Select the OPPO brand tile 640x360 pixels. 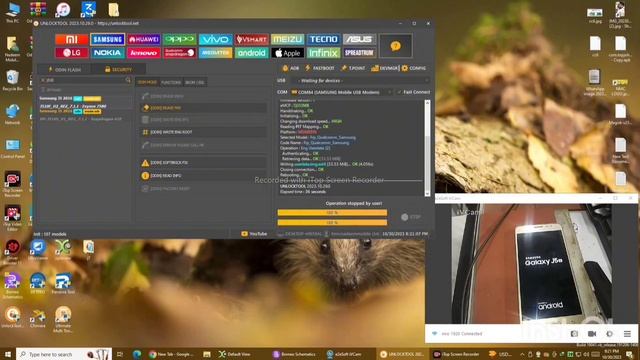pos(180,39)
